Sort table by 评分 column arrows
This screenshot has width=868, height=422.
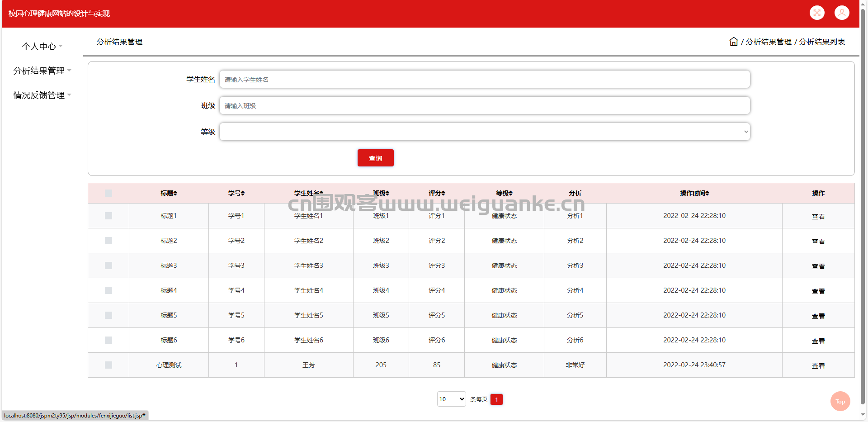pyautogui.click(x=443, y=193)
